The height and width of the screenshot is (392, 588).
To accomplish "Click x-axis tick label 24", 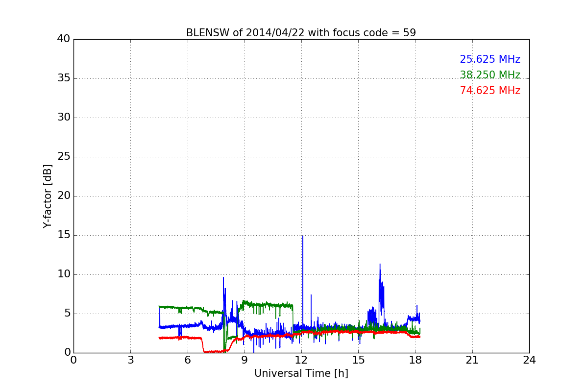I will (x=529, y=360).
